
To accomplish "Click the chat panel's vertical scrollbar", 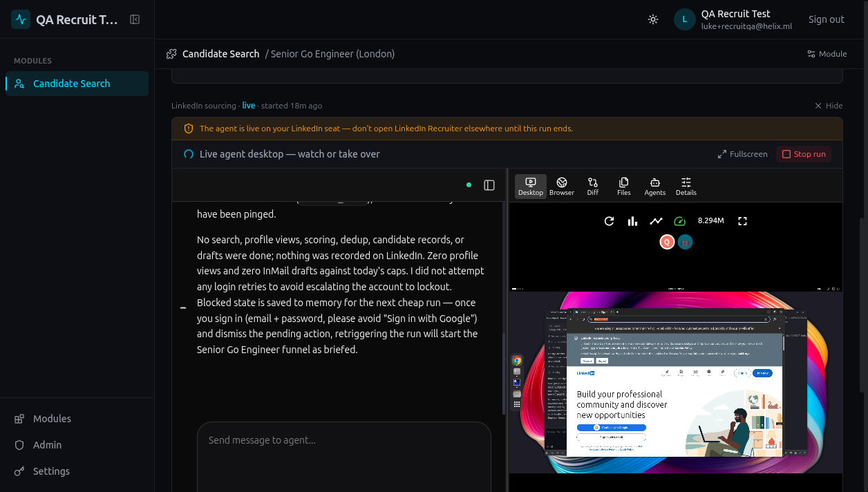I will (x=503, y=373).
